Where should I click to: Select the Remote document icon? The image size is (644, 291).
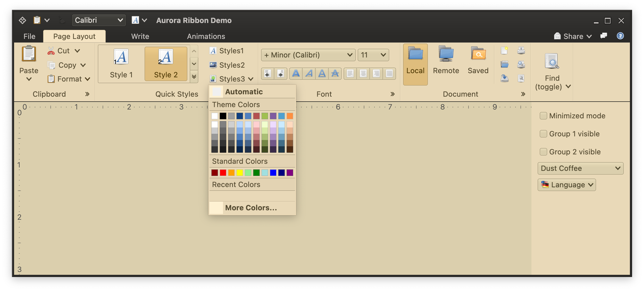click(446, 54)
